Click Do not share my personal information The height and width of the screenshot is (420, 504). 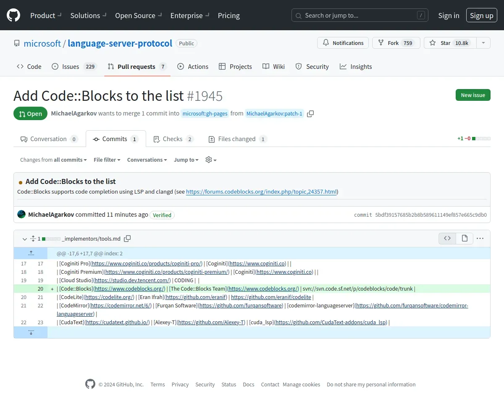371,384
